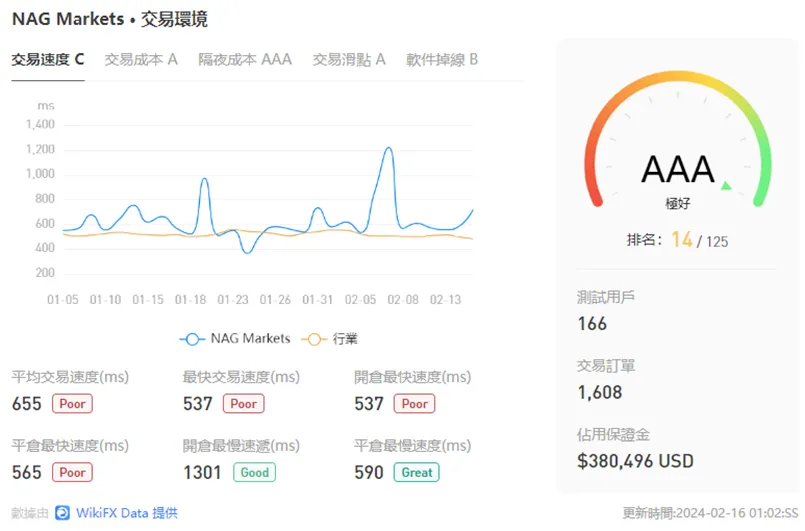
Task: Click the Poor badge beside 565
Action: tap(72, 472)
